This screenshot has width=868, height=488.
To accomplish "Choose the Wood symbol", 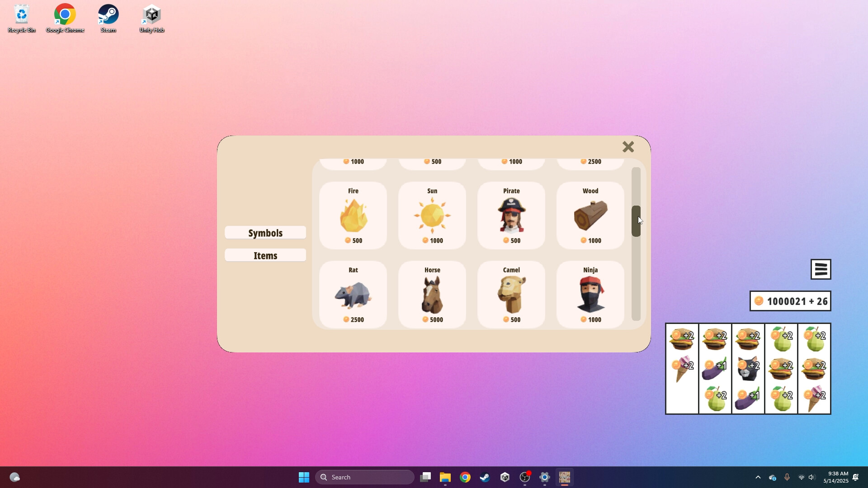I will [x=590, y=216].
